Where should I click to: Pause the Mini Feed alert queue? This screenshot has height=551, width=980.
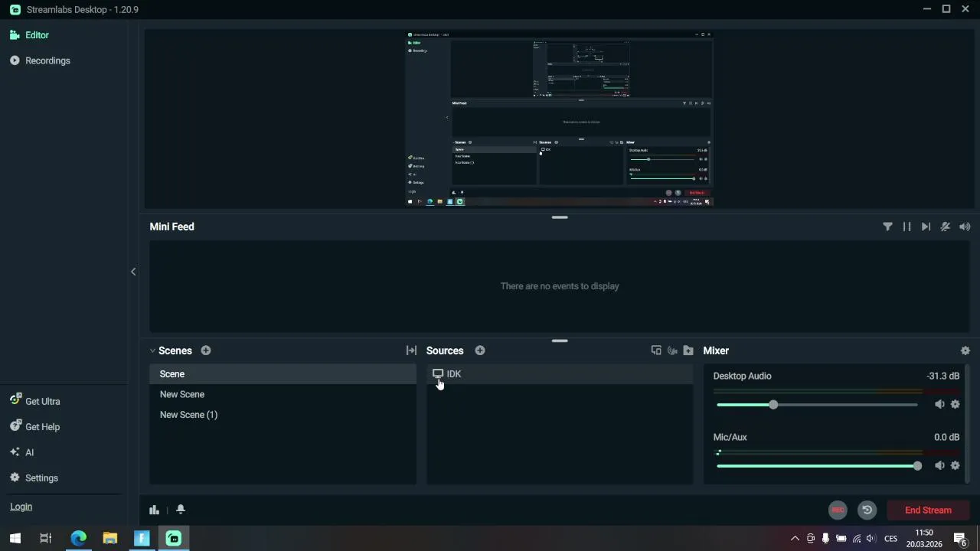pos(906,227)
